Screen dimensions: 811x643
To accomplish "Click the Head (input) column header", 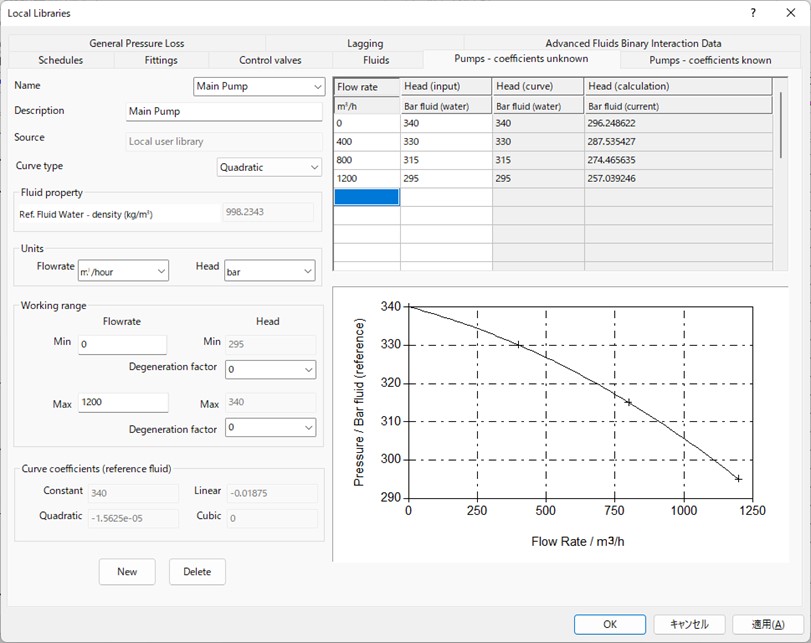I will [446, 86].
